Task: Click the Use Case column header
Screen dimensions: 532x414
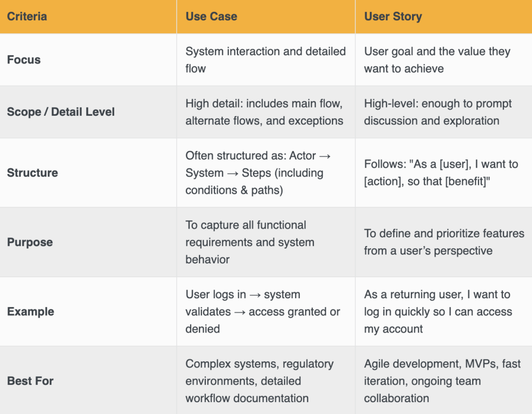Action: pyautogui.click(x=211, y=16)
